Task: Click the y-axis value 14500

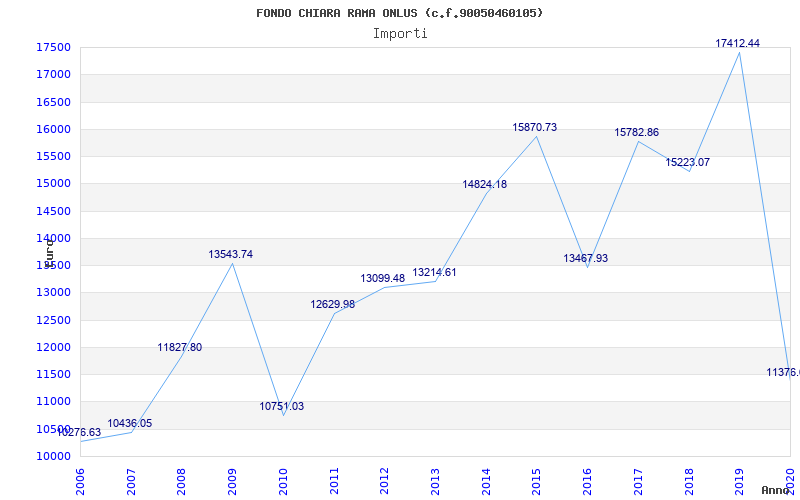Action: (x=53, y=212)
